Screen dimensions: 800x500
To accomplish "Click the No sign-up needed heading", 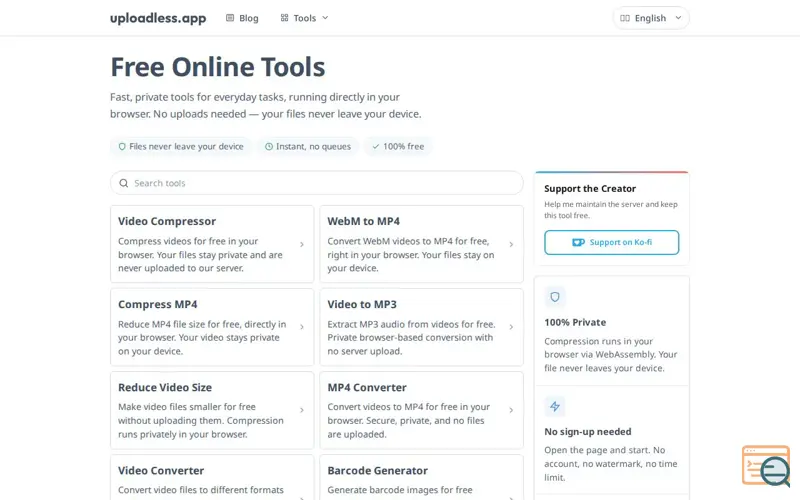I will tap(588, 432).
